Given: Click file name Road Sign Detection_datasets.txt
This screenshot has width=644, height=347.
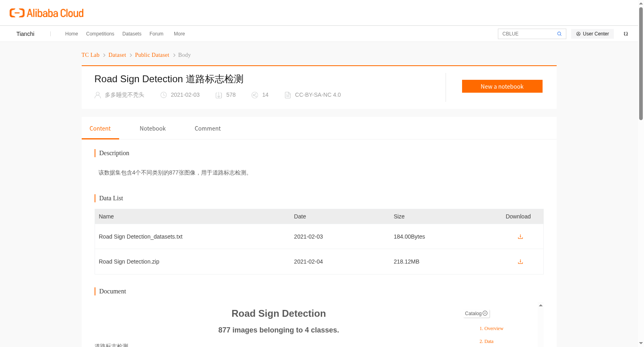Looking at the screenshot, I should pyautogui.click(x=140, y=237).
